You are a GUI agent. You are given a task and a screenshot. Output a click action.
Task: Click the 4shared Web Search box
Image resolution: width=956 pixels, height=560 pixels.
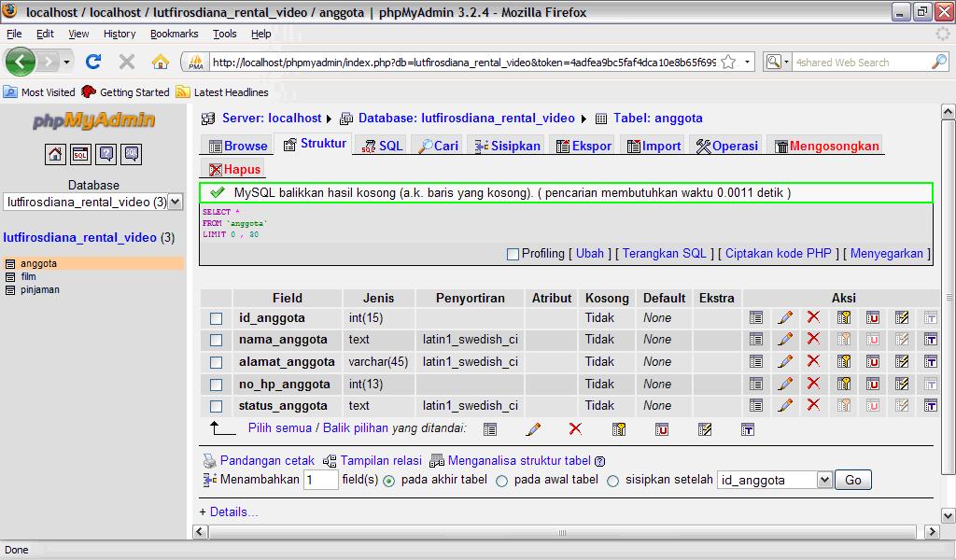coord(862,63)
